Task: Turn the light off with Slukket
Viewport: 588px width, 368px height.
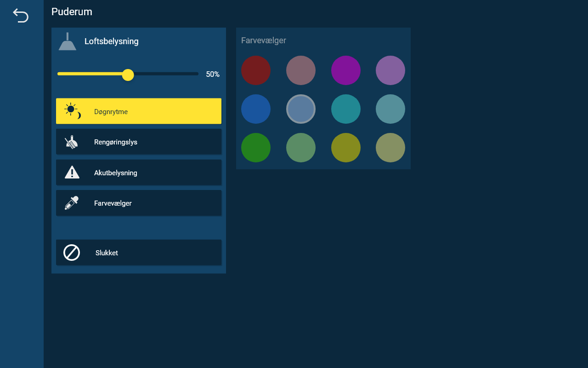Action: coord(138,253)
